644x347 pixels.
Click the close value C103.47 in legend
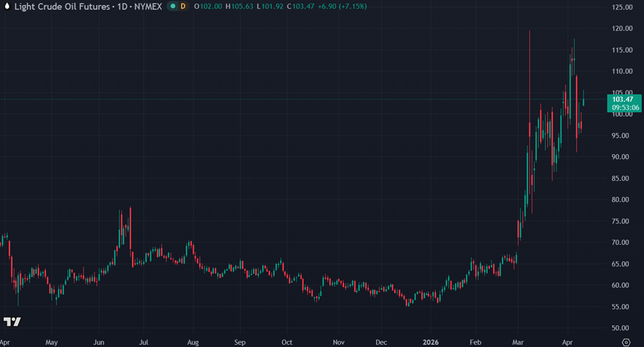(x=300, y=6)
